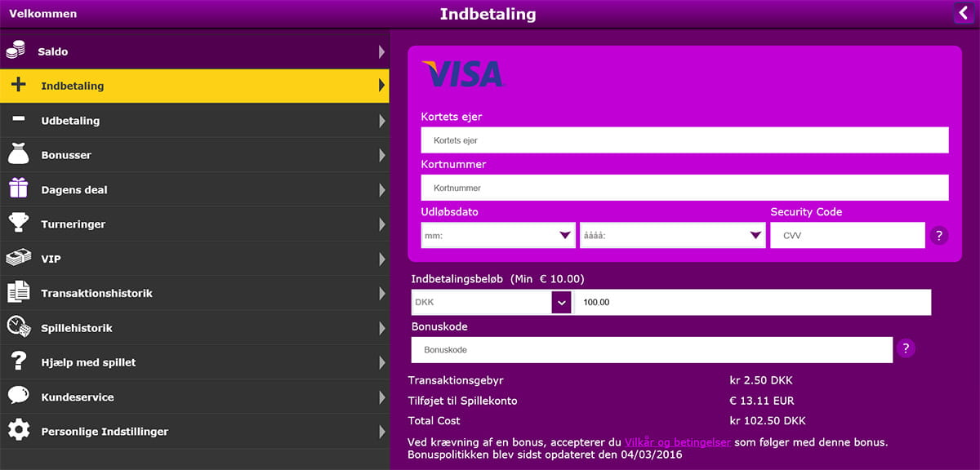Expand the VIP row arrow

[x=381, y=259]
